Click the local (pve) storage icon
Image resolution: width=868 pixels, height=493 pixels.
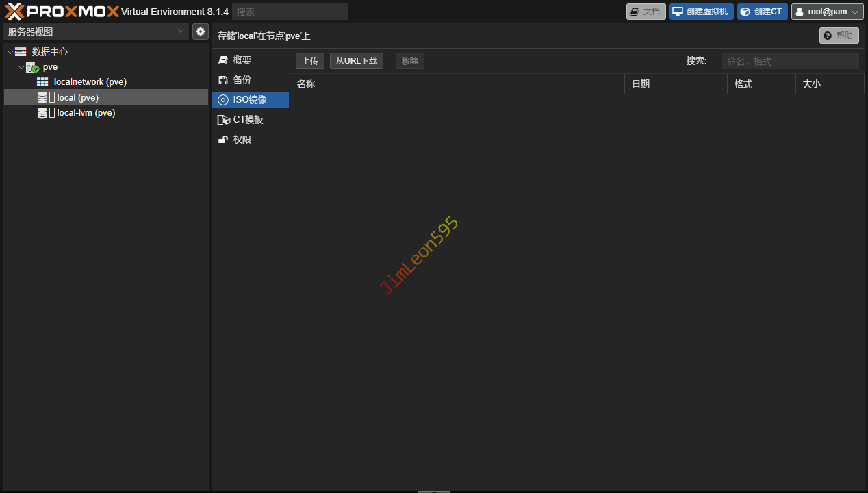tap(43, 98)
